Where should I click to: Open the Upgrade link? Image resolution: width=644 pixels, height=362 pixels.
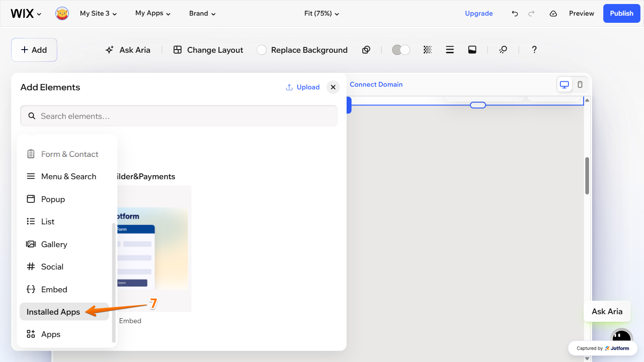tap(479, 13)
